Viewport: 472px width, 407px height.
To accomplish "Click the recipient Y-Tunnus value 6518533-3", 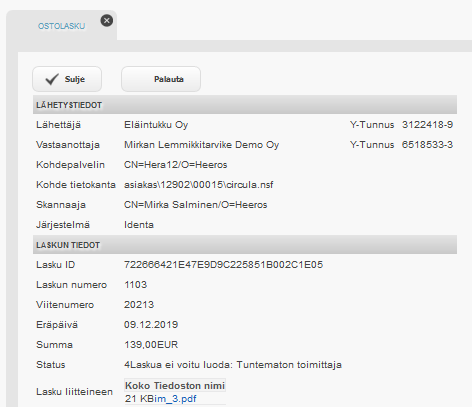I will [x=427, y=145].
